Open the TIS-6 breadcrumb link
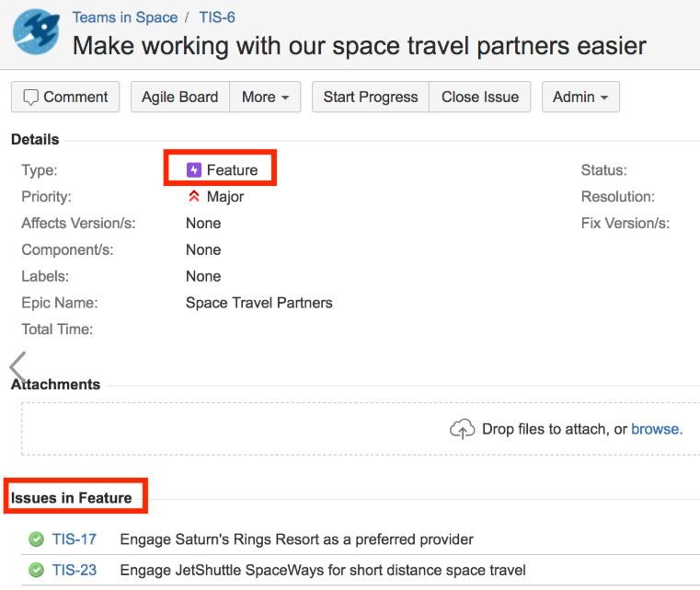This screenshot has width=700, height=590. point(217,17)
